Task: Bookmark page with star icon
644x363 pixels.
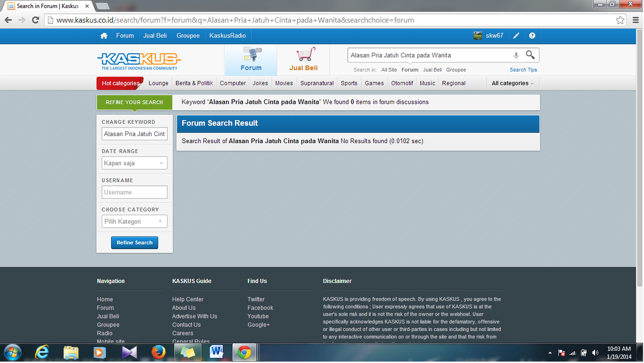Action: click(x=620, y=20)
